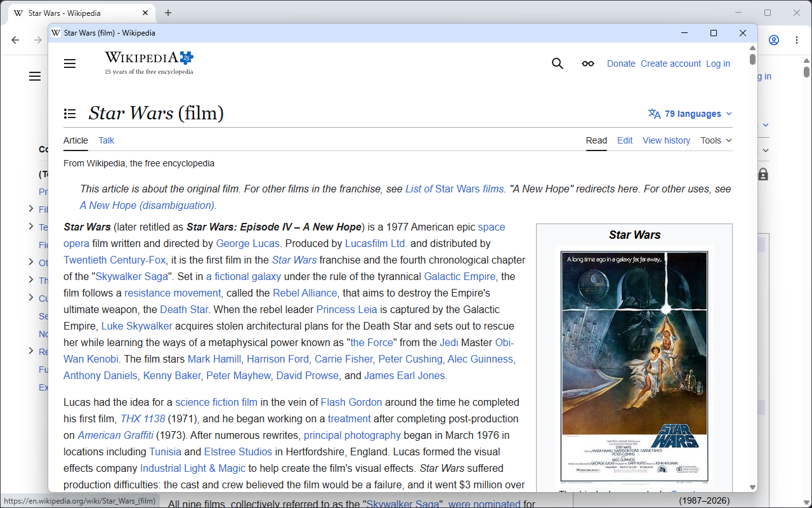The width and height of the screenshot is (812, 508).
Task: Open the Lucasfilm Ltd. link
Action: tap(376, 243)
